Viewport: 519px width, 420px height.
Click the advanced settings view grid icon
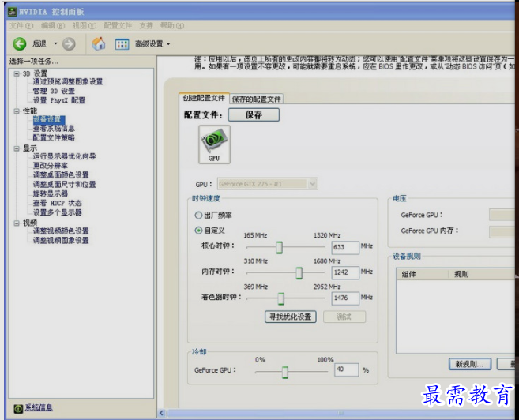tap(122, 44)
